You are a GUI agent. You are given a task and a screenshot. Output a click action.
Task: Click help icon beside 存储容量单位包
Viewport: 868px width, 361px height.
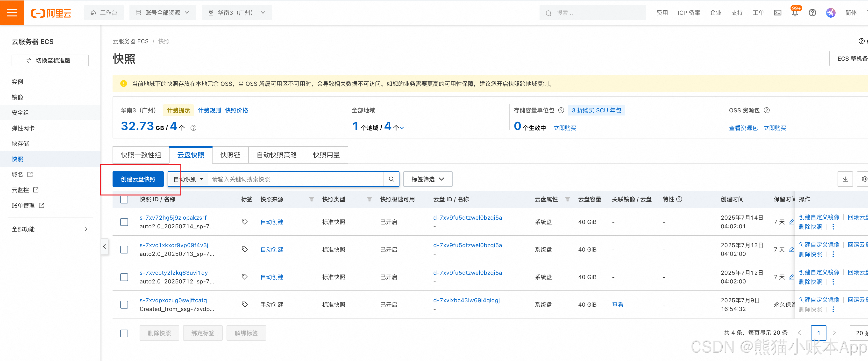click(x=561, y=110)
